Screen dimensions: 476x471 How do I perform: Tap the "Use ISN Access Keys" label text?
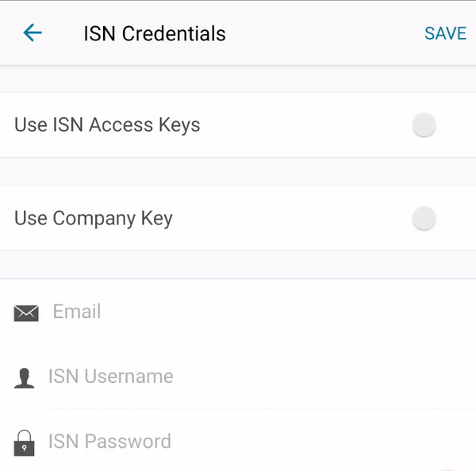point(107,125)
